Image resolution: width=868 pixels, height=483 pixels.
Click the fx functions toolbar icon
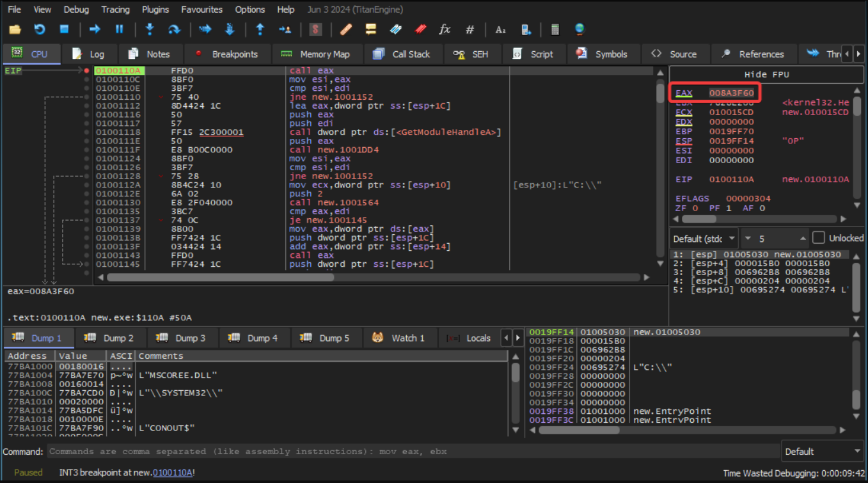(x=445, y=29)
